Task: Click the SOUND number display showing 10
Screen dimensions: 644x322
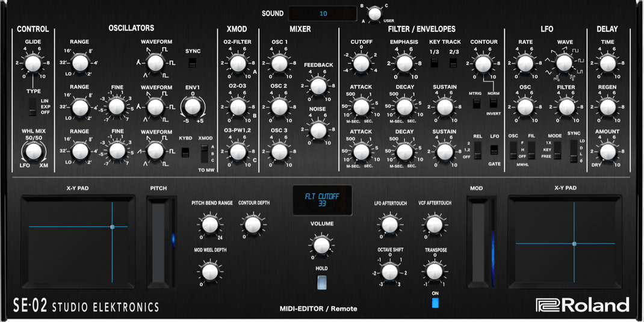Action: [323, 14]
